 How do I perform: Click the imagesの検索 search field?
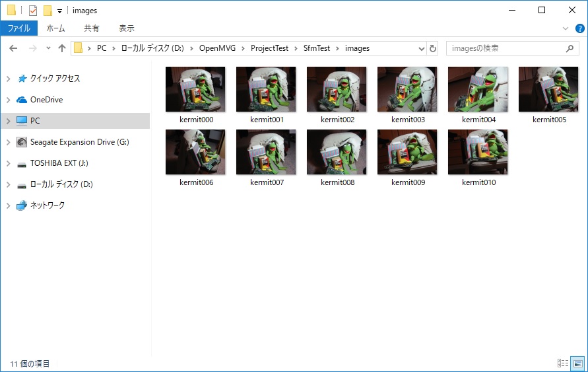pyautogui.click(x=513, y=48)
